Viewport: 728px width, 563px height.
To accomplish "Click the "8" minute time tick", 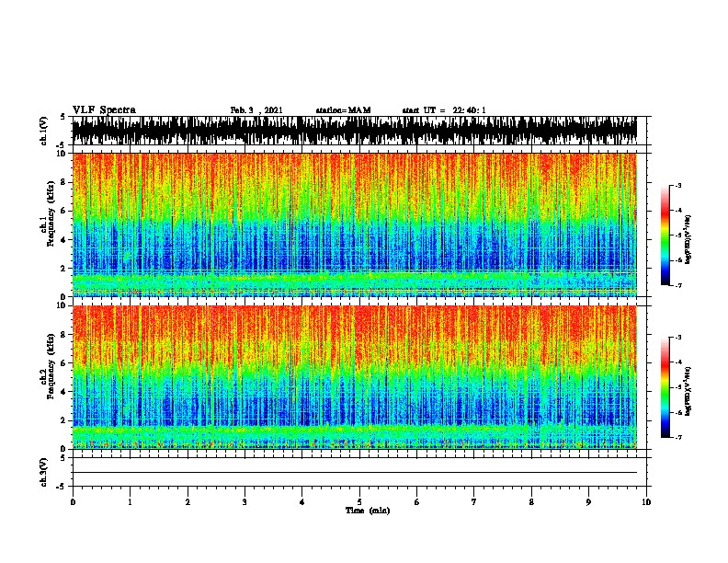I will [x=531, y=502].
